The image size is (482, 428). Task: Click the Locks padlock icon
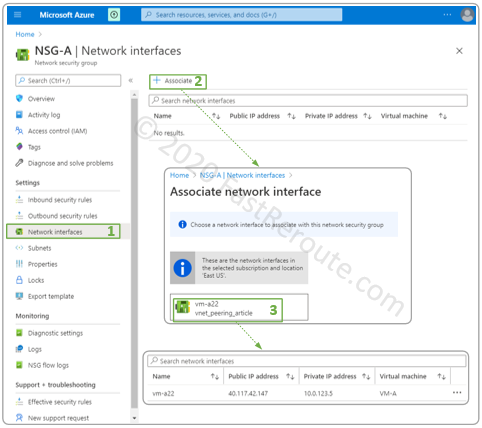click(x=19, y=280)
